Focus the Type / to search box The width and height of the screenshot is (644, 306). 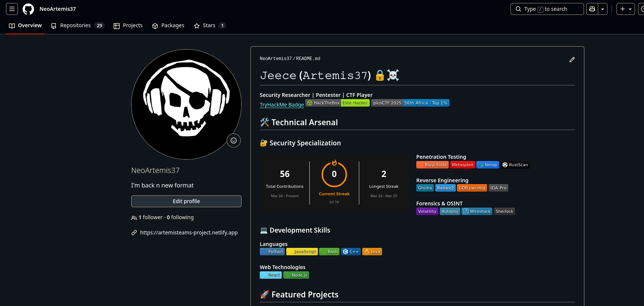pos(547,9)
